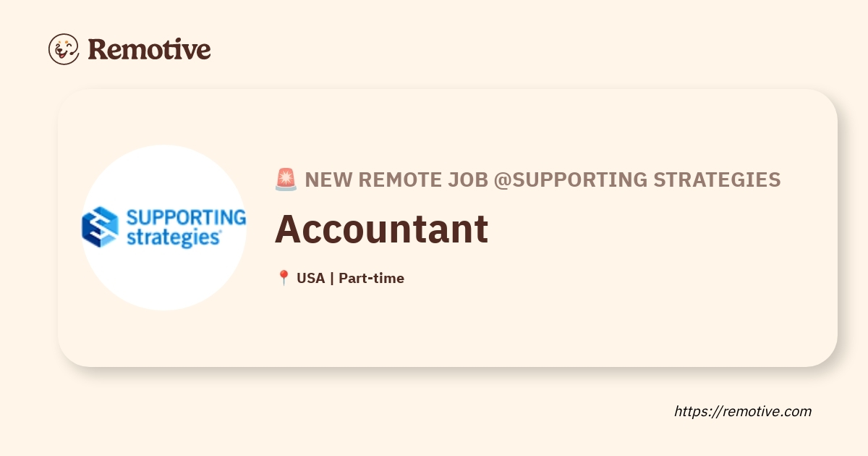The height and width of the screenshot is (456, 868).
Task: Click the red siren emoji icon
Action: click(286, 180)
